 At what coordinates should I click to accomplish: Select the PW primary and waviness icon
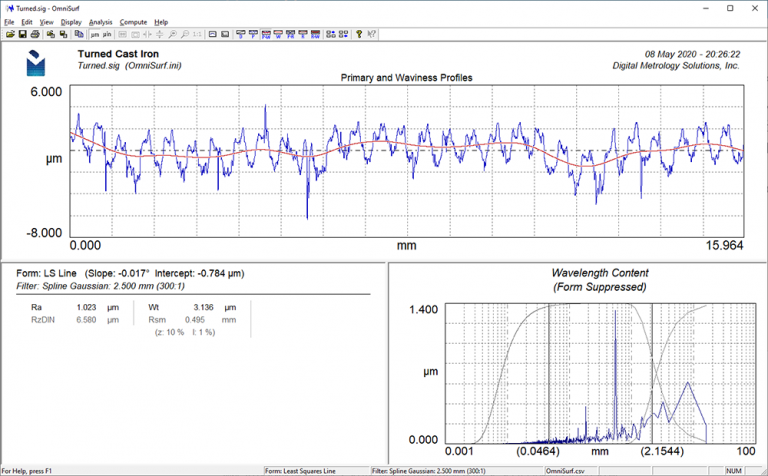266,34
